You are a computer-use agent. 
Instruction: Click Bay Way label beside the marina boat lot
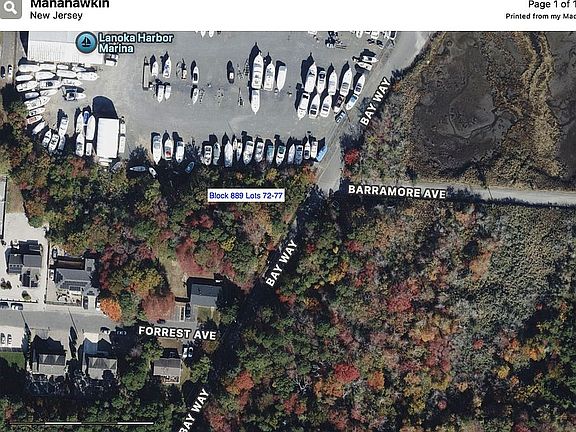tap(375, 101)
